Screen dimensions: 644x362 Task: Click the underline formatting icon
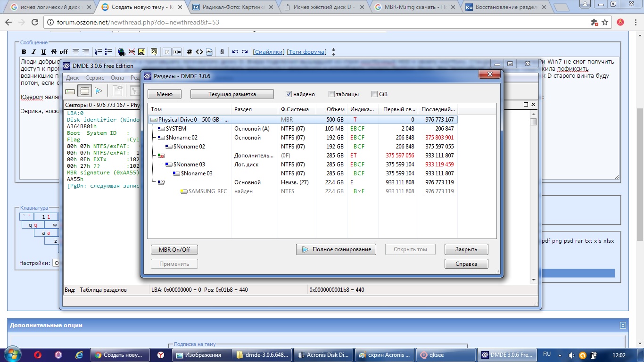tap(43, 52)
